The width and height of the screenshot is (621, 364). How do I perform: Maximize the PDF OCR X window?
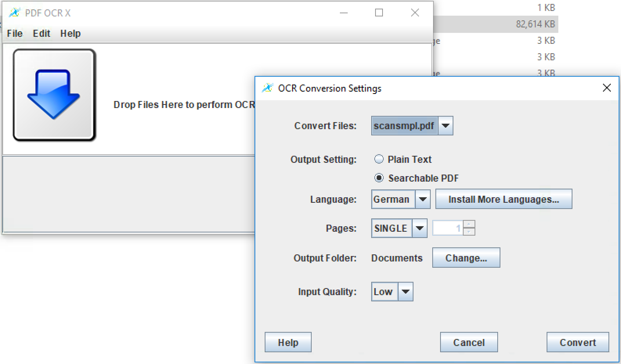coord(379,13)
